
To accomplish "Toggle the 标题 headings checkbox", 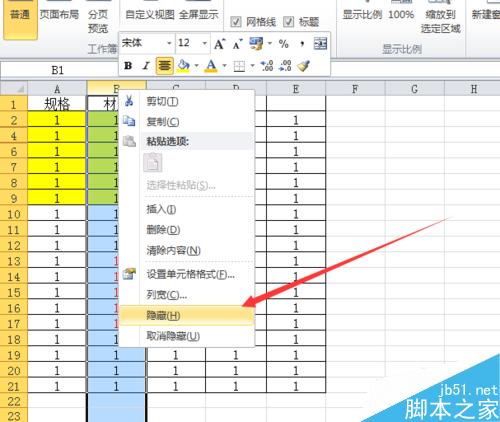I will (289, 22).
